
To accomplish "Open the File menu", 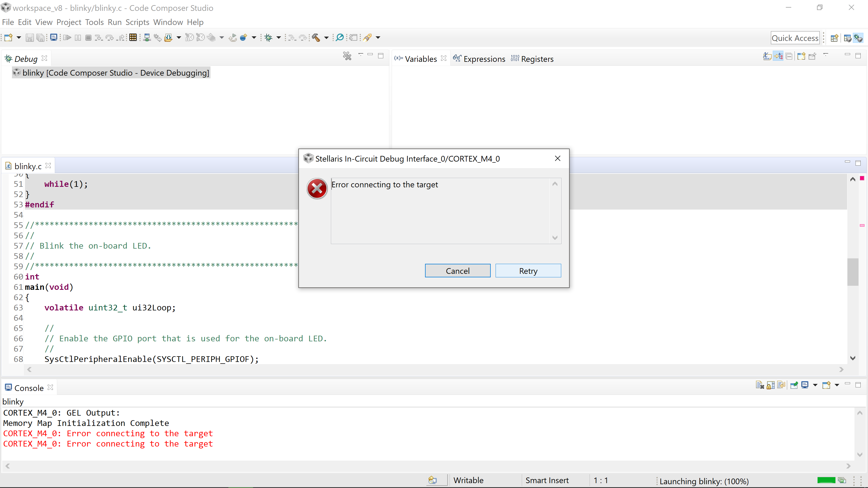I will (8, 22).
